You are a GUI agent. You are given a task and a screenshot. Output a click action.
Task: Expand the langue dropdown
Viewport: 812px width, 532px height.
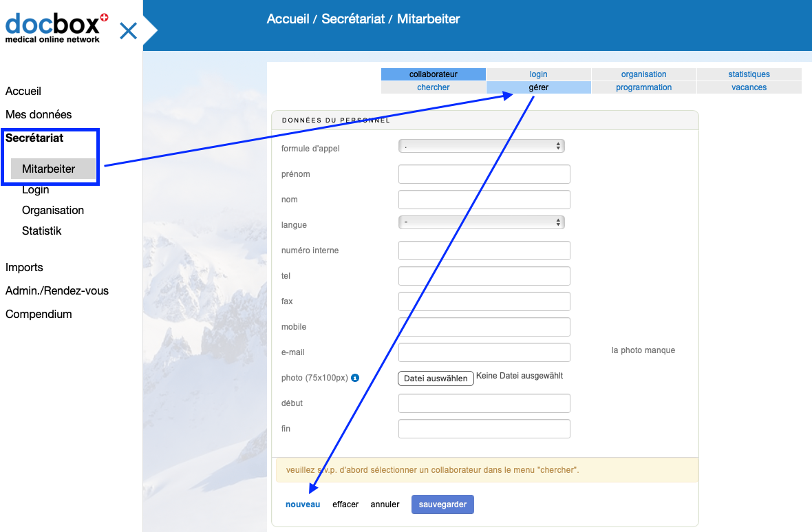(481, 222)
